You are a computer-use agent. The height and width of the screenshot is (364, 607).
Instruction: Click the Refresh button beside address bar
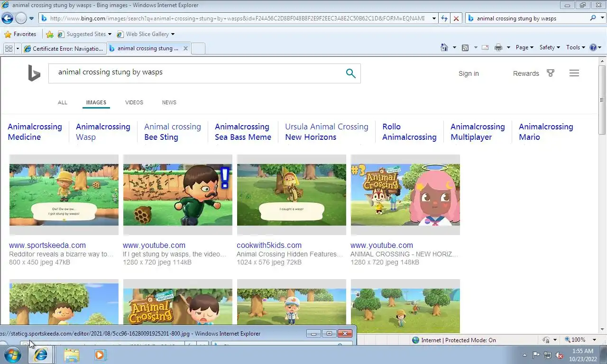[444, 18]
